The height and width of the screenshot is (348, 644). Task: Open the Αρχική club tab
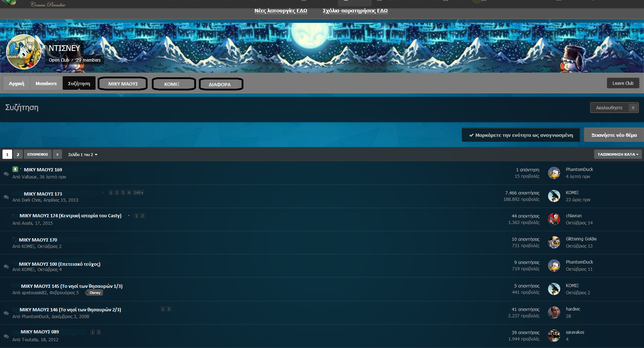click(x=17, y=83)
